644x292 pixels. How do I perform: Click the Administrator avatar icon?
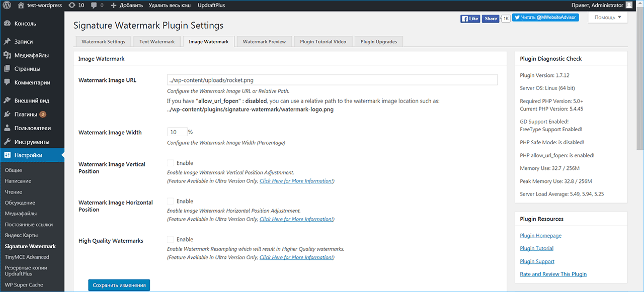point(629,5)
